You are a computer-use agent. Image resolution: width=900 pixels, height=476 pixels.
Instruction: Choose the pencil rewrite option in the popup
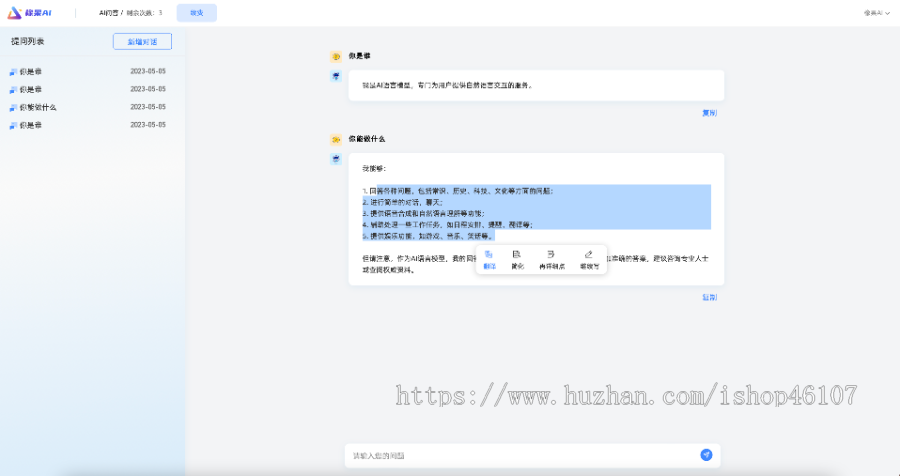589,260
